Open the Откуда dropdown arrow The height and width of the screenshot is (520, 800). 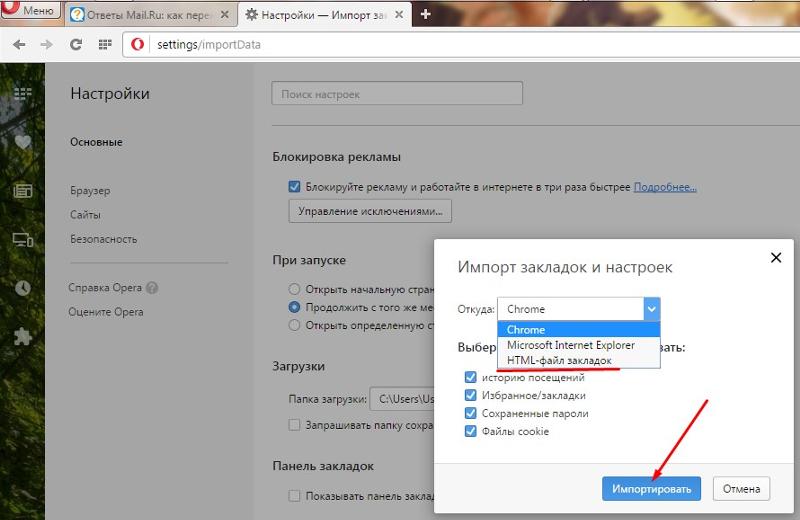[652, 309]
